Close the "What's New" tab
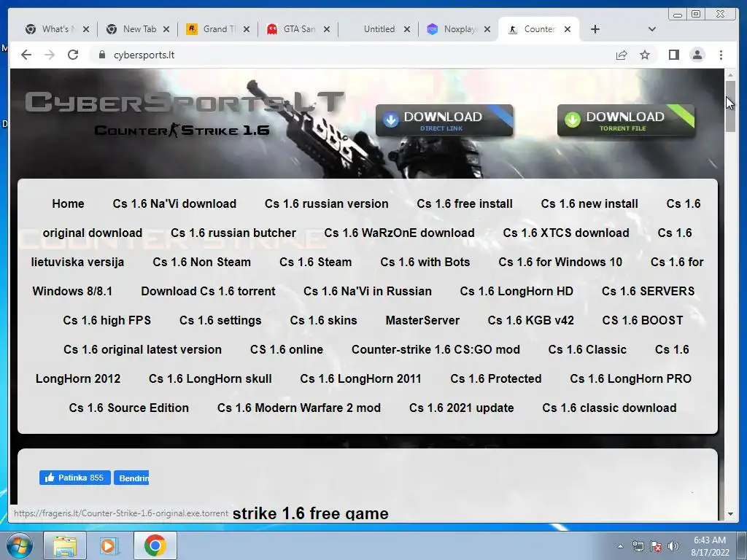 click(x=86, y=29)
